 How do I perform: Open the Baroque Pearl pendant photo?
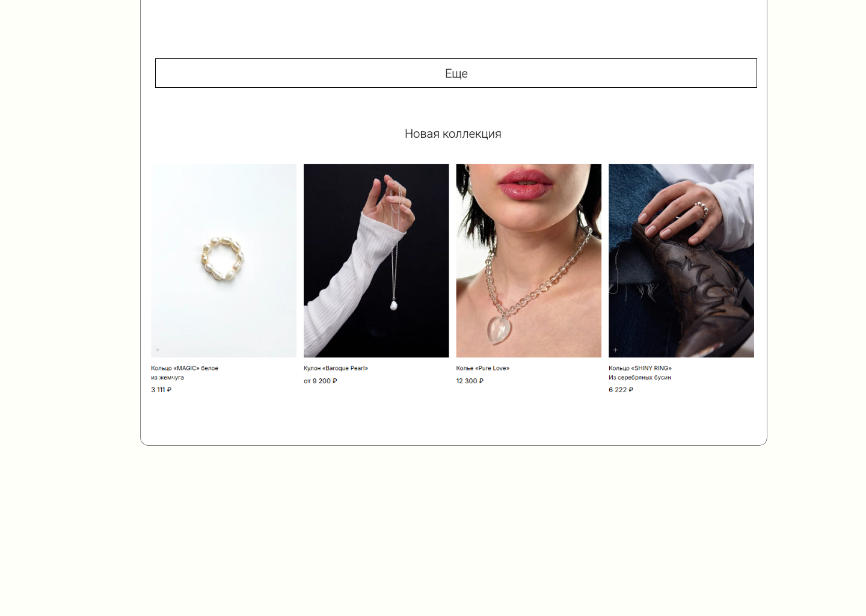(x=376, y=260)
